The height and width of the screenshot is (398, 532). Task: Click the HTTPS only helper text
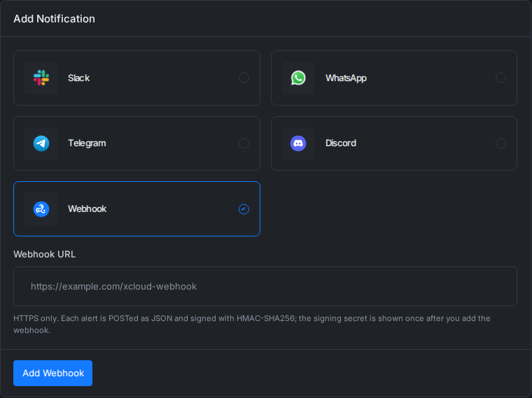(x=252, y=324)
